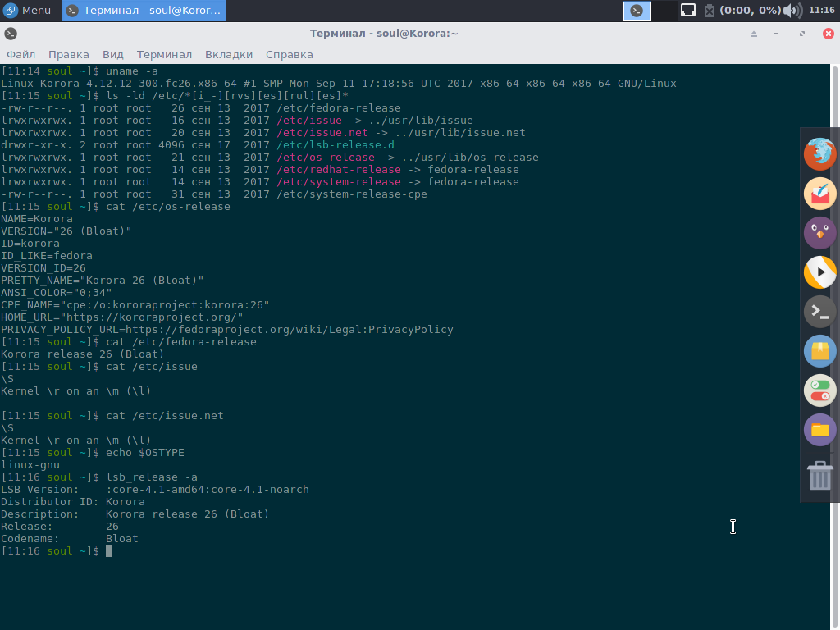The image size is (840, 630).
Task: Click the 'echo $OSTYPE' command
Action: tap(145, 453)
